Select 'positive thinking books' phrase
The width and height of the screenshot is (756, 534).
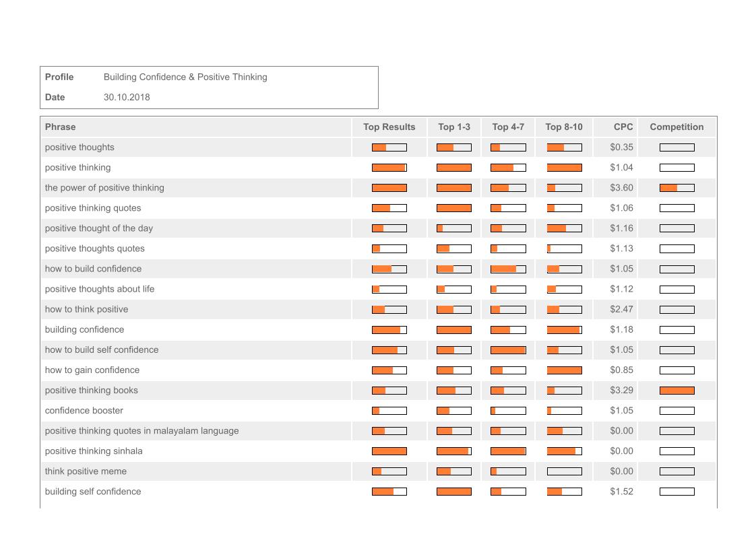(91, 391)
